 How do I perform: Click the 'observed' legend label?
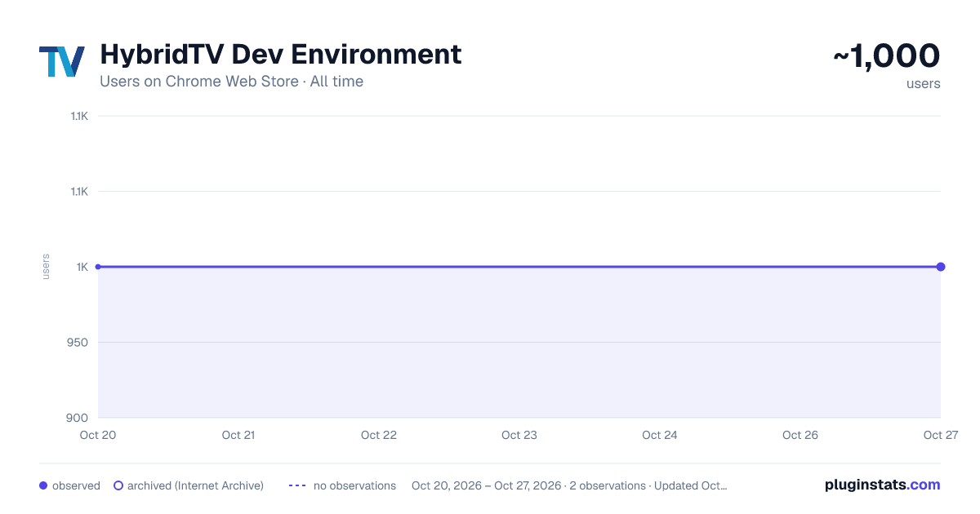point(76,485)
